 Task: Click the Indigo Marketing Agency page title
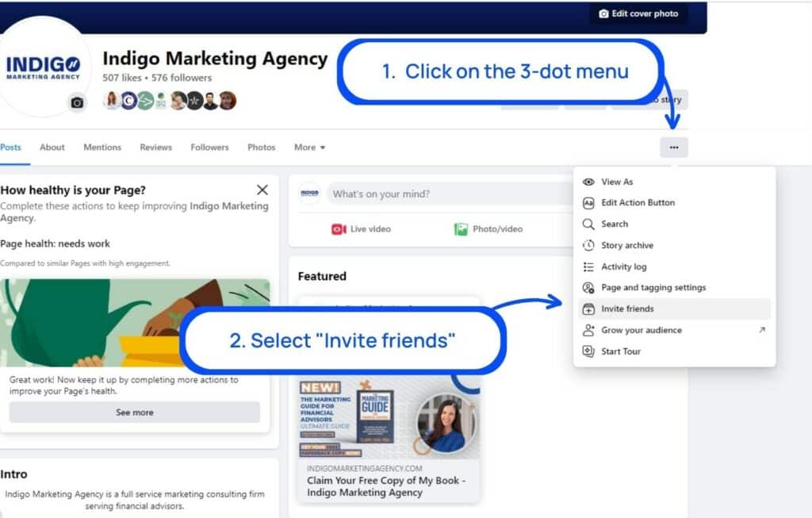(x=215, y=59)
